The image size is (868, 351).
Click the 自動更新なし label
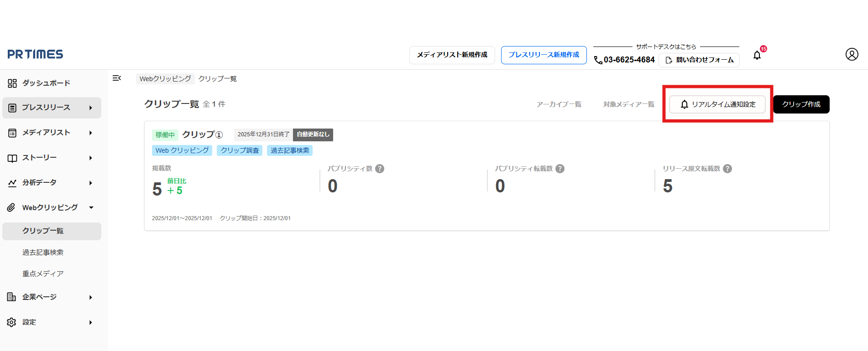point(313,134)
